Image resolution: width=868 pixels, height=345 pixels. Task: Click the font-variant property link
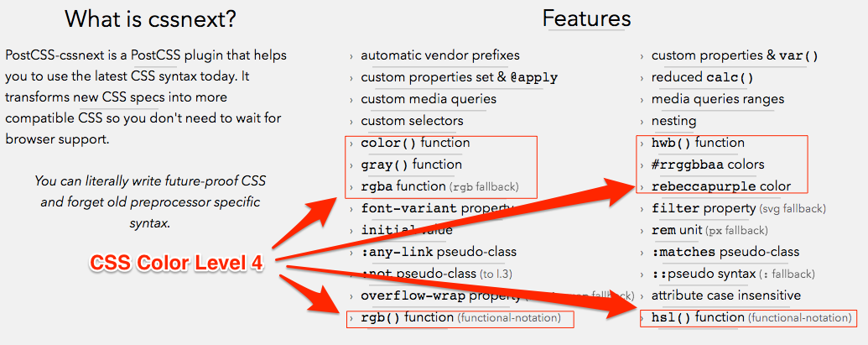(x=437, y=209)
